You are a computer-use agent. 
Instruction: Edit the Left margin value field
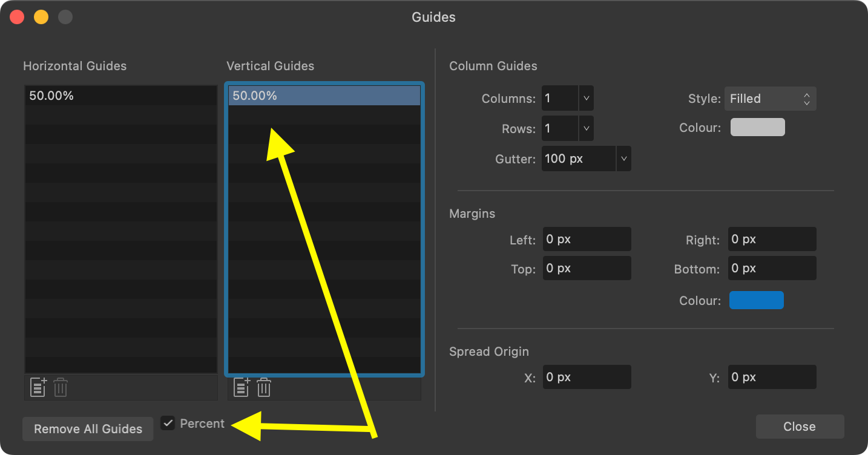coord(586,239)
